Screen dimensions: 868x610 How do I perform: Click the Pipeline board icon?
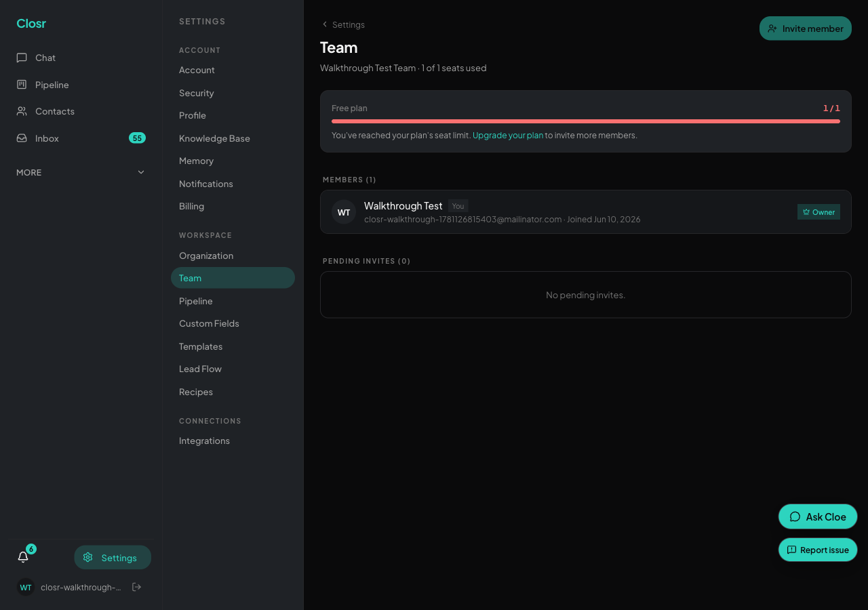point(22,85)
